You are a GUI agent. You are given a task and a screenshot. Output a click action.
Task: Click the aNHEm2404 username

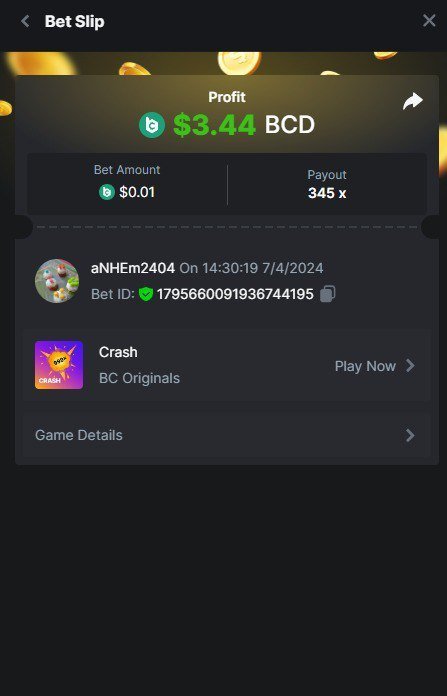pos(133,268)
